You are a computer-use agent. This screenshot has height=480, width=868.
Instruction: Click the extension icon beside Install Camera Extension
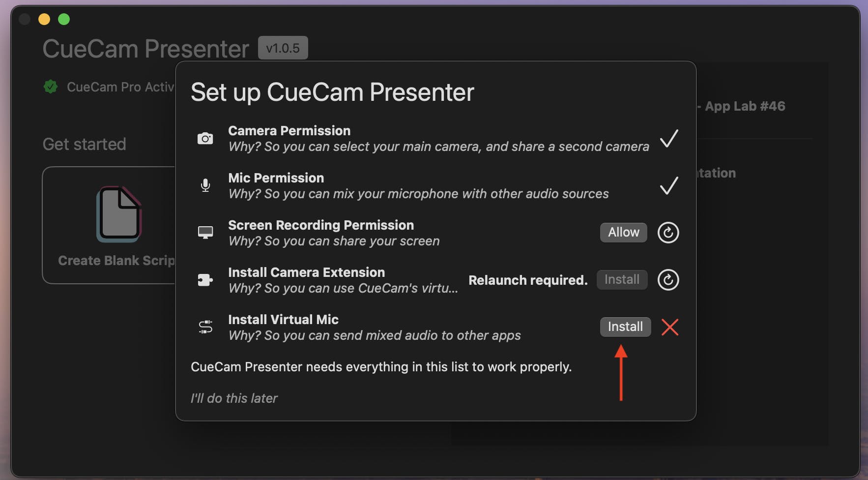click(x=205, y=280)
